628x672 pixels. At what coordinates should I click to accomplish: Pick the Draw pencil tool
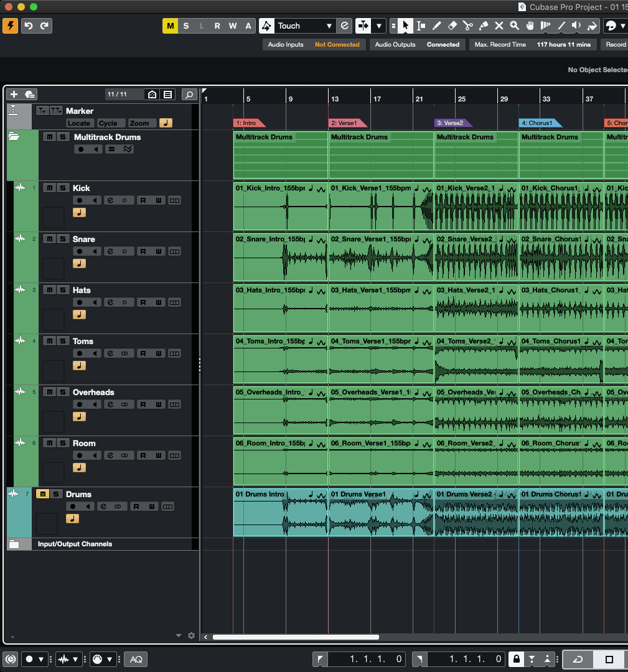(x=437, y=26)
